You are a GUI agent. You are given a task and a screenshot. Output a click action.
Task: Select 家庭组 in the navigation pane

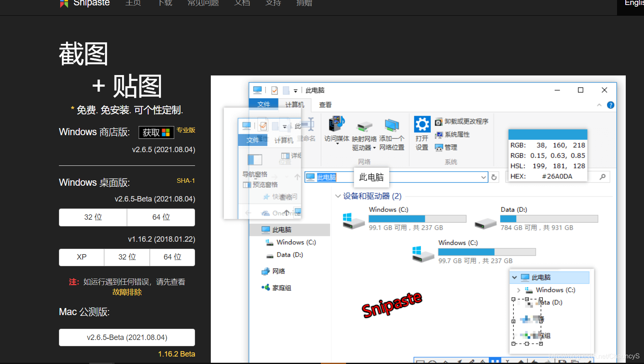[x=276, y=288]
